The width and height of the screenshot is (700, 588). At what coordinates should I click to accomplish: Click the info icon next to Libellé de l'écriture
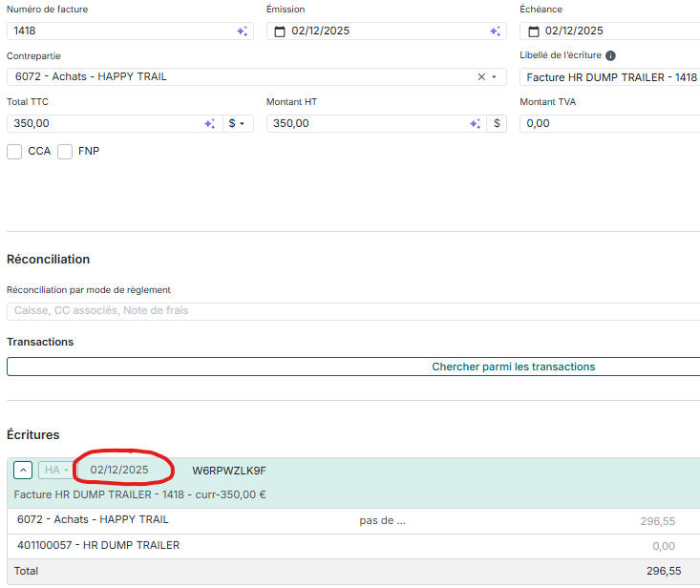(610, 56)
